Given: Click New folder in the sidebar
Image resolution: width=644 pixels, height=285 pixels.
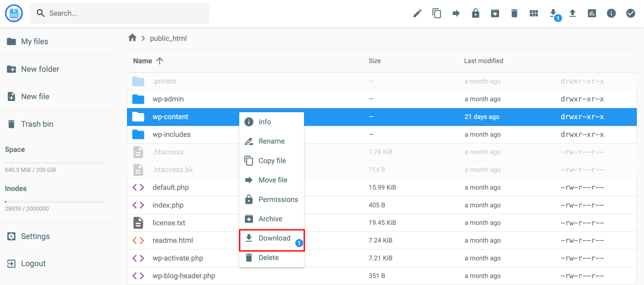Looking at the screenshot, I should (40, 69).
